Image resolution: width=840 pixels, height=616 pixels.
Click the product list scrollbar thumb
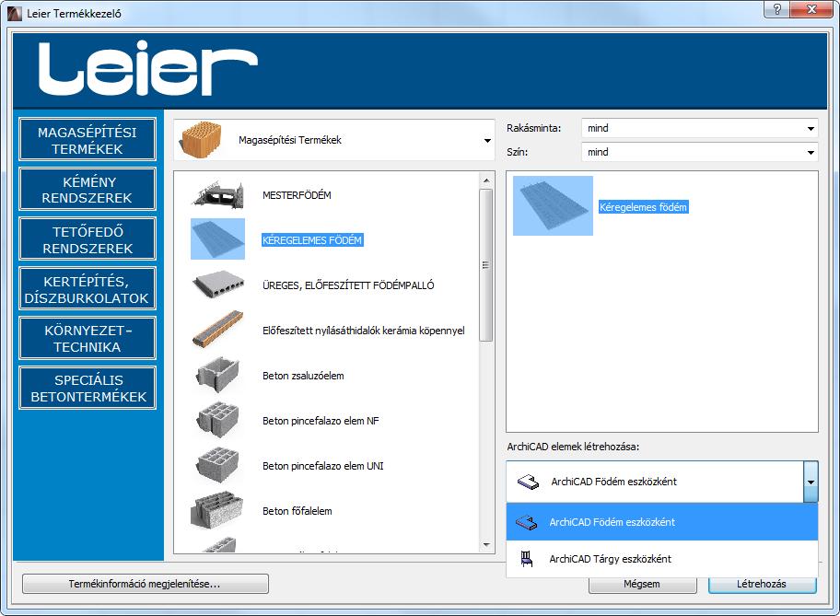[x=486, y=265]
